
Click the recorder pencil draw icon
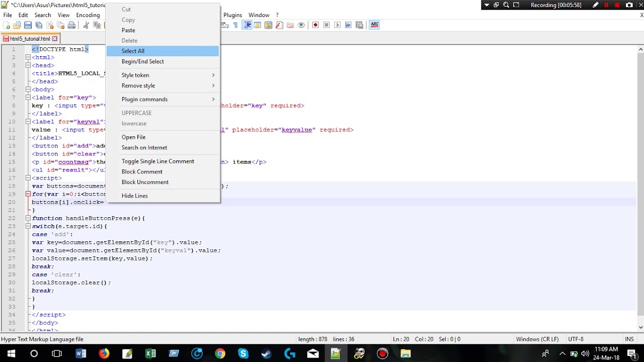pos(596,5)
